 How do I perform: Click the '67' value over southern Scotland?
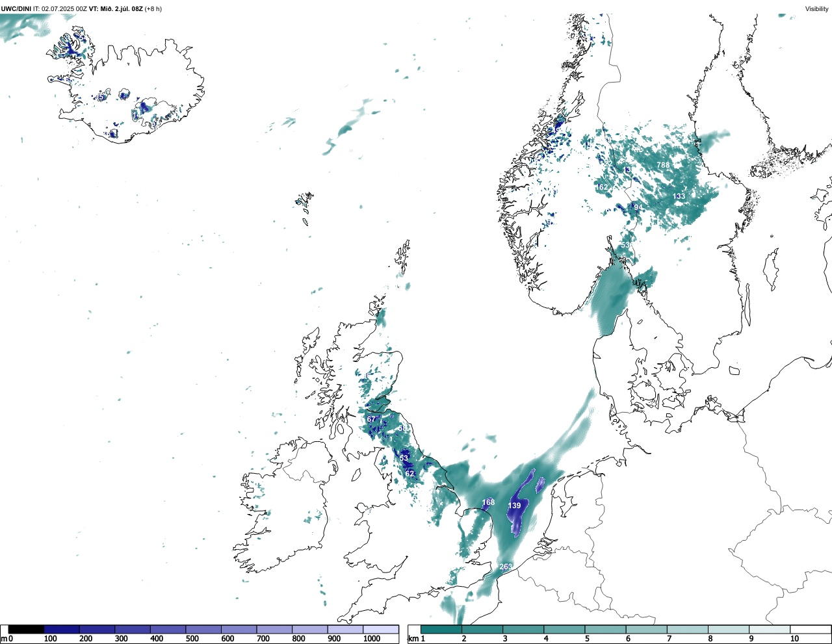371,419
